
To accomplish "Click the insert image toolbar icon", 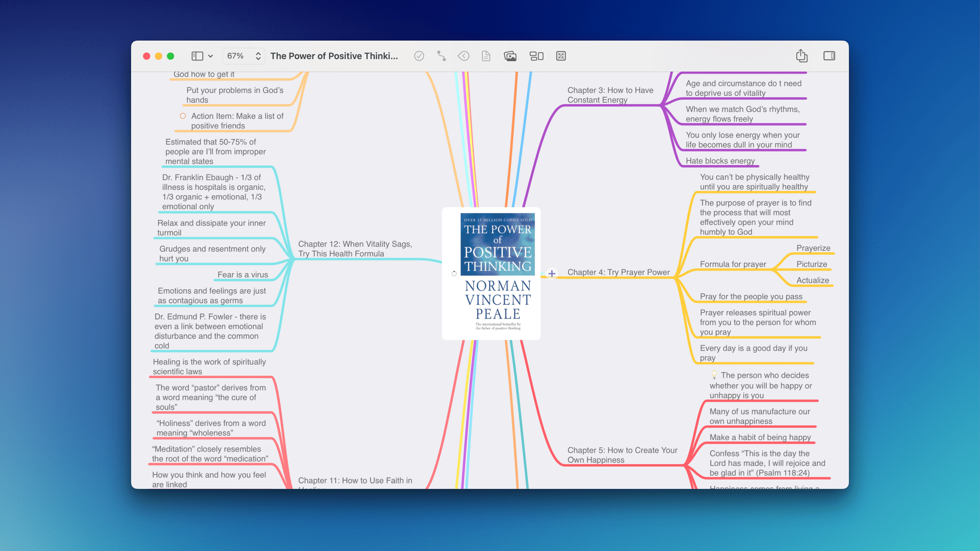I will tap(510, 56).
